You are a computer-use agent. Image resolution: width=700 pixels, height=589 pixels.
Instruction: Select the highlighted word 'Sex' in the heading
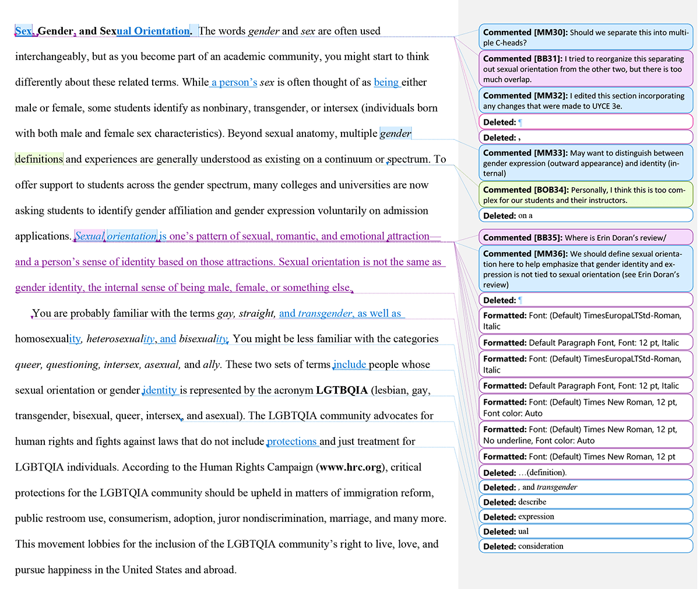(23, 31)
